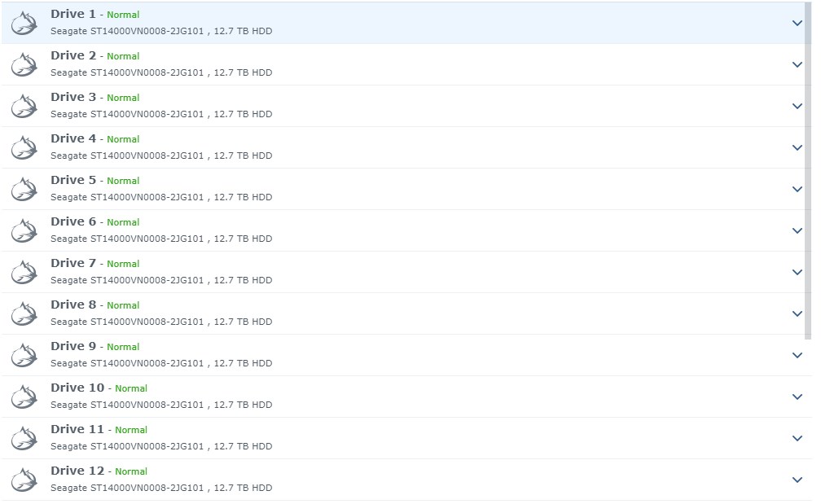Expand the Drive 12 chevron
821x504 pixels.
tap(797, 480)
